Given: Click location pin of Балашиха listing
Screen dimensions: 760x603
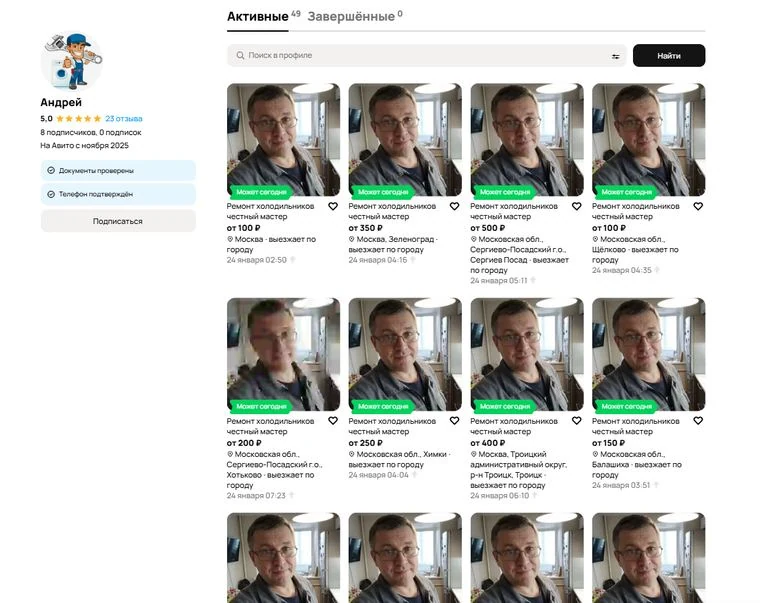Looking at the screenshot, I should (595, 454).
